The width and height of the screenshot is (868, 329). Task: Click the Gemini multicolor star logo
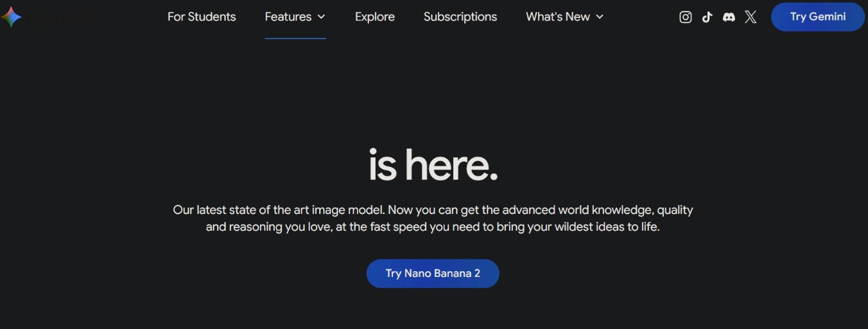(x=11, y=17)
